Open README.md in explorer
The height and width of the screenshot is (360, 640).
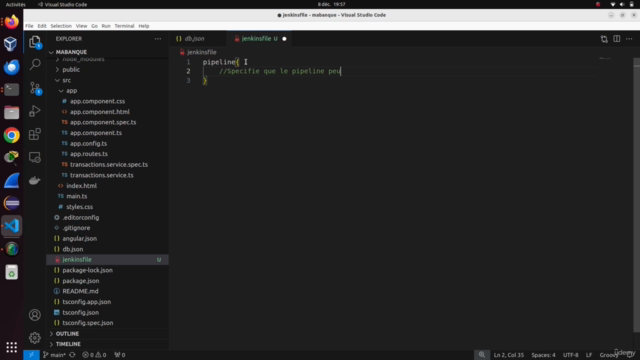tap(80, 291)
